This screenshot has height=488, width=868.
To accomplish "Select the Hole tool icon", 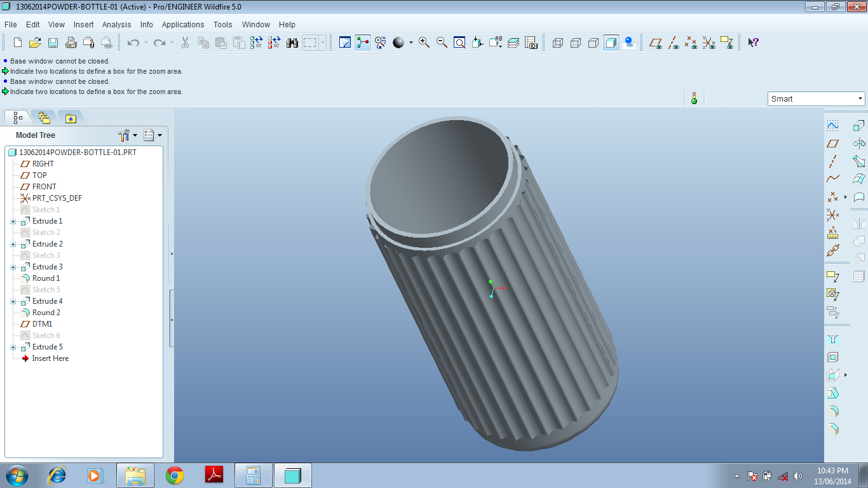I will [x=832, y=339].
